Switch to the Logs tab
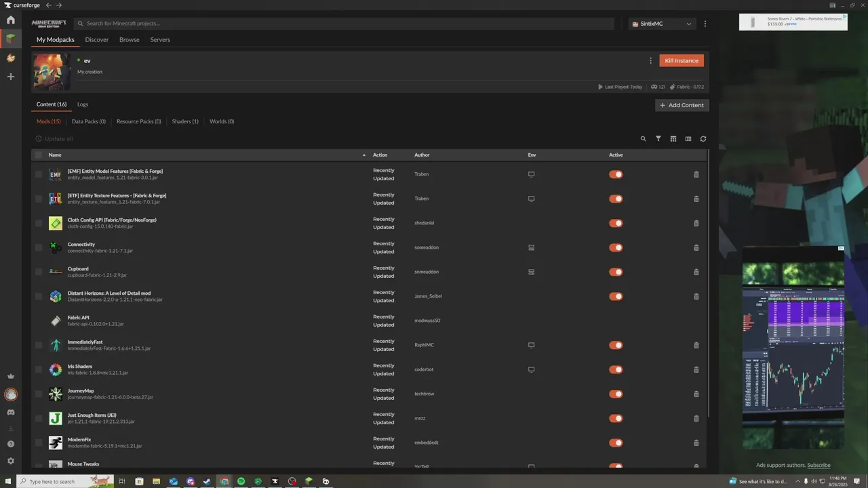 pyautogui.click(x=83, y=104)
